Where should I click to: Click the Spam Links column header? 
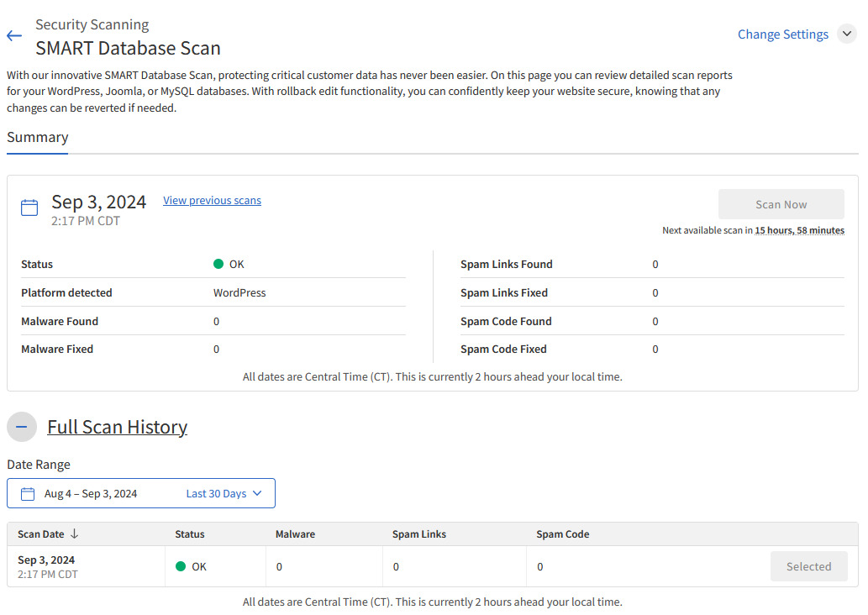pyautogui.click(x=419, y=534)
